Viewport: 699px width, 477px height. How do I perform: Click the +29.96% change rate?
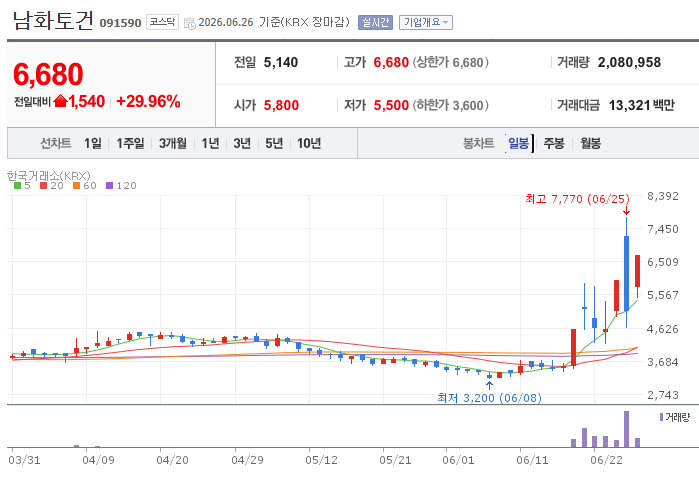point(148,102)
